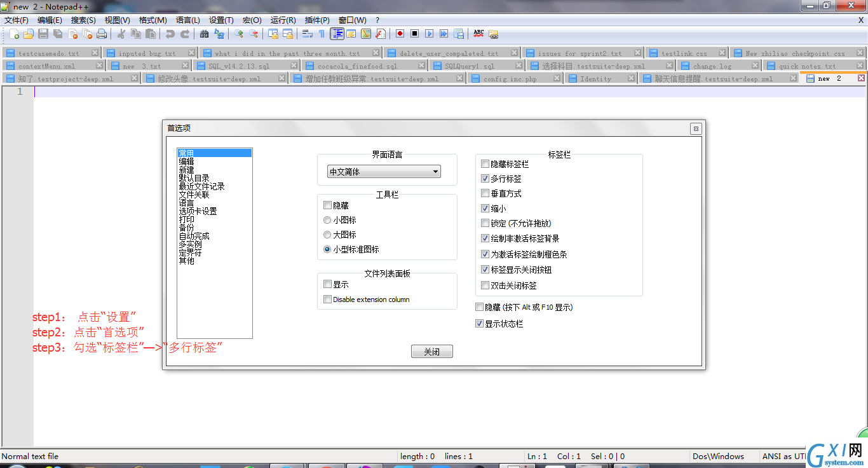Enable the 垂直方式 checkbox

pos(485,193)
